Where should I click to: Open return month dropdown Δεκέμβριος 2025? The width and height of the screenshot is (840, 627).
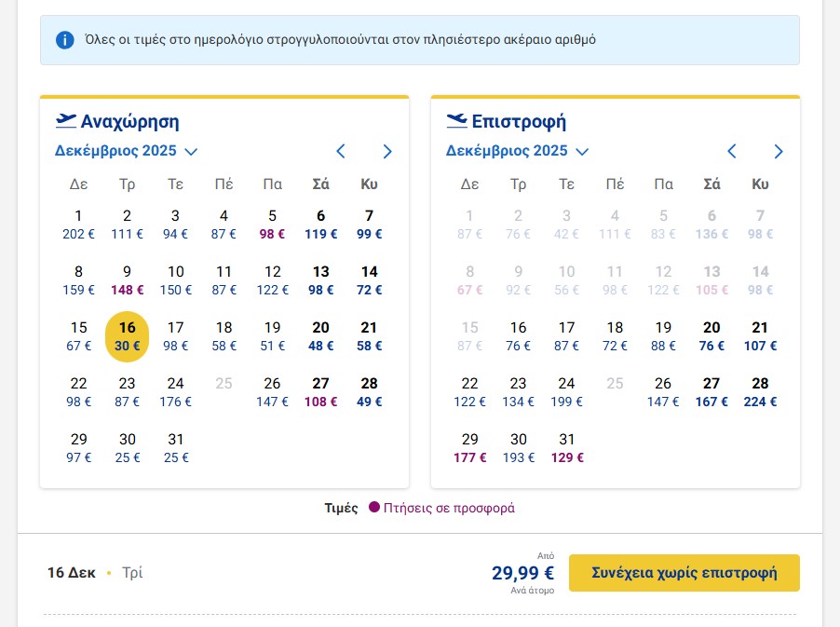coord(517,151)
